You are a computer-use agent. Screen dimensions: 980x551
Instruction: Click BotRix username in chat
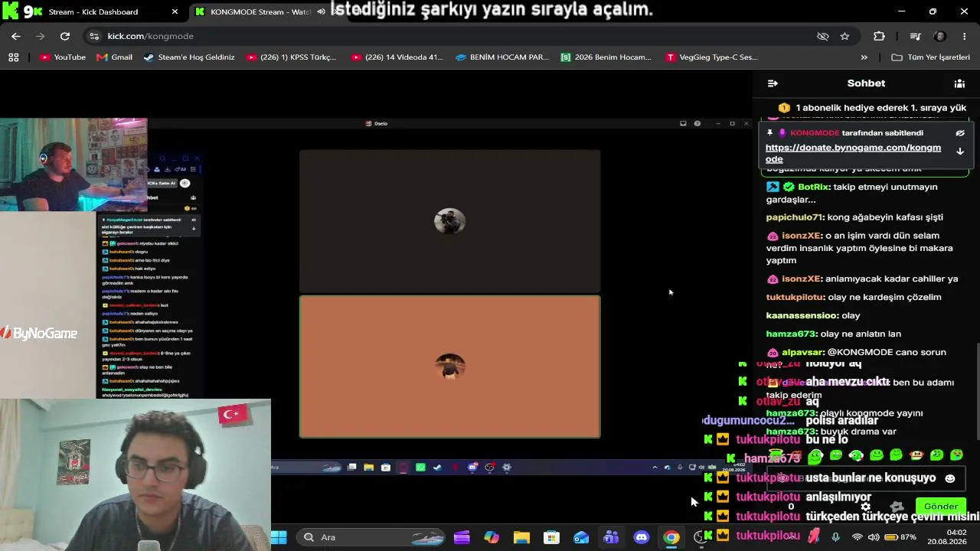coord(814,187)
